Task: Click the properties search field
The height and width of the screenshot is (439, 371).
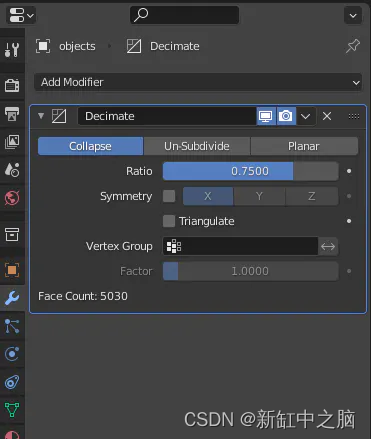Action: coord(184,15)
